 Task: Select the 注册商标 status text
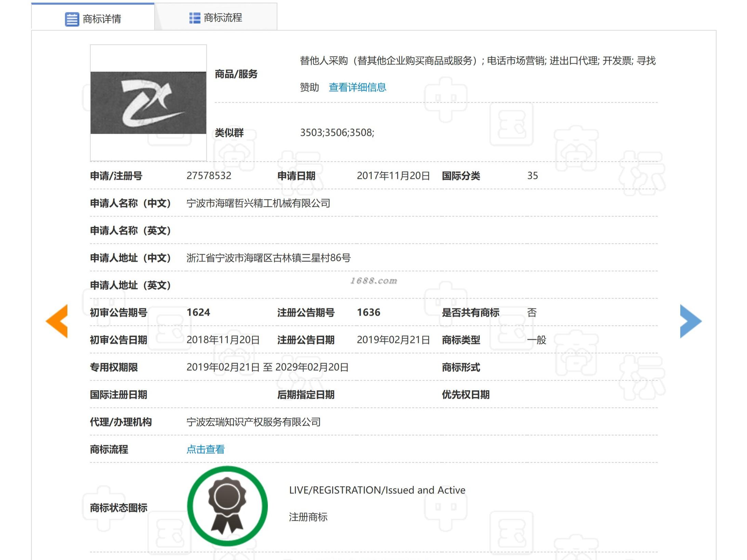[308, 517]
